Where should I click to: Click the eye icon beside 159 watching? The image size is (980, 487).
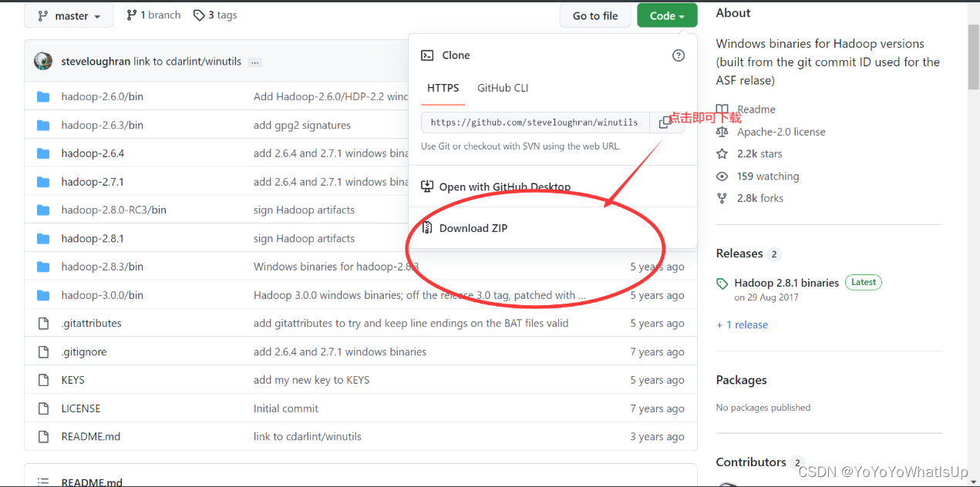click(x=722, y=176)
